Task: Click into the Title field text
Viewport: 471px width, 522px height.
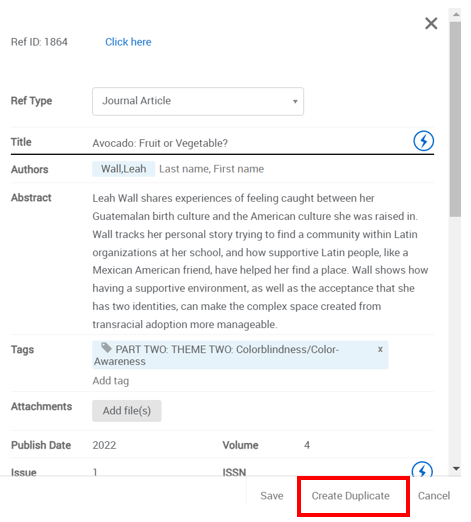Action: (x=160, y=143)
